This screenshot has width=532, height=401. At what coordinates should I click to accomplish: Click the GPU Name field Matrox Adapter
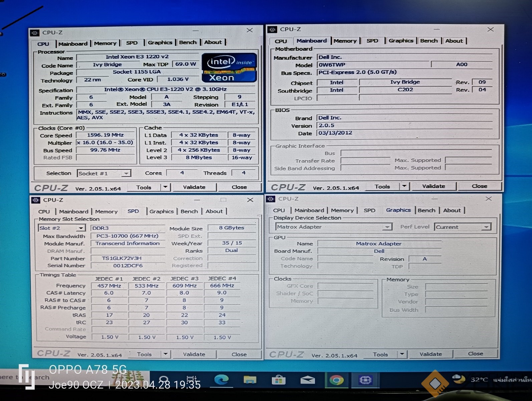point(379,244)
